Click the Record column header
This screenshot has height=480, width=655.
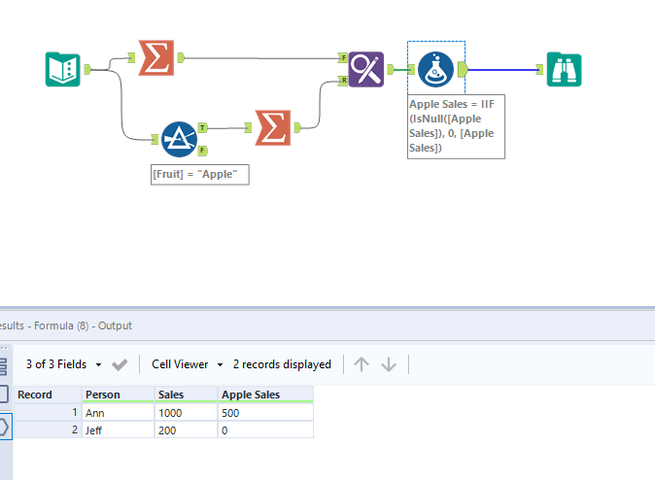(x=48, y=394)
